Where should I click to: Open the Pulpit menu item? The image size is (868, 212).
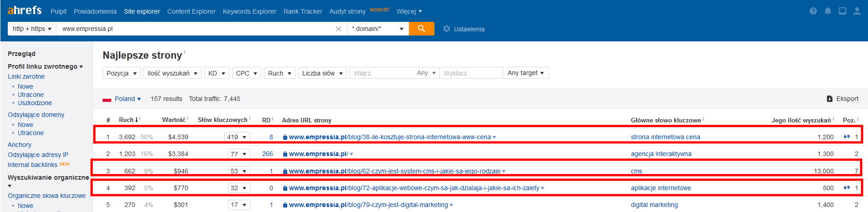58,11
